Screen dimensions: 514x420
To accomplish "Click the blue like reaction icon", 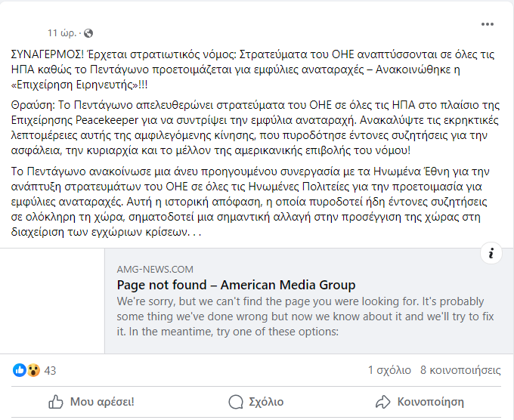I will click(20, 370).
